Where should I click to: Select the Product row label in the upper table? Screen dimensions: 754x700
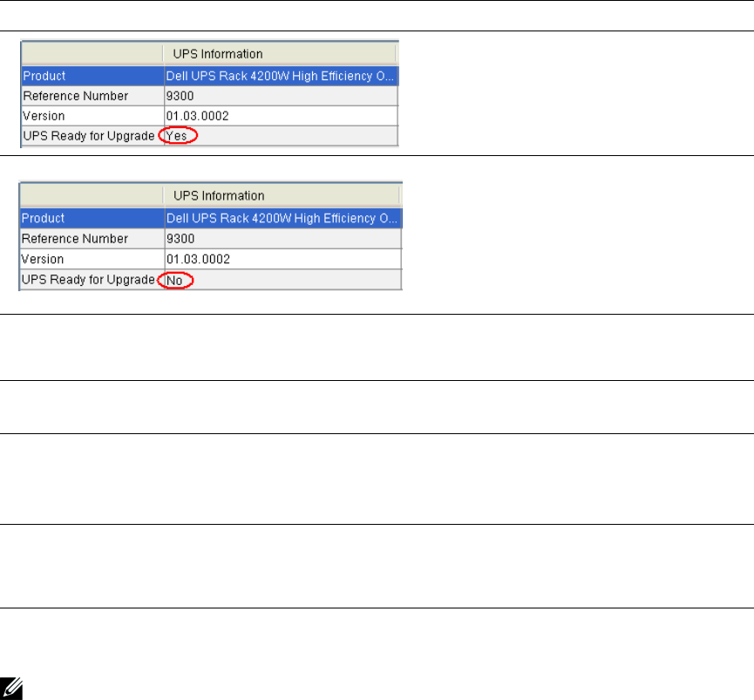pos(44,76)
